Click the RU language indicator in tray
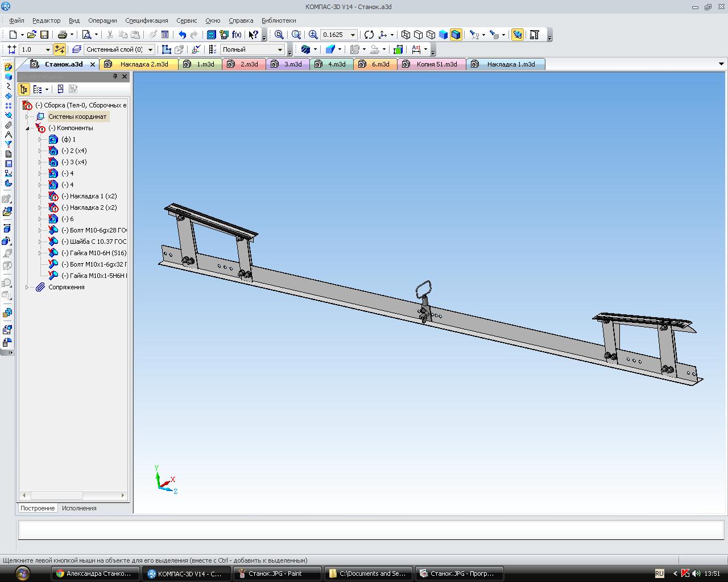Screen dimensions: 728x582 click(x=659, y=573)
